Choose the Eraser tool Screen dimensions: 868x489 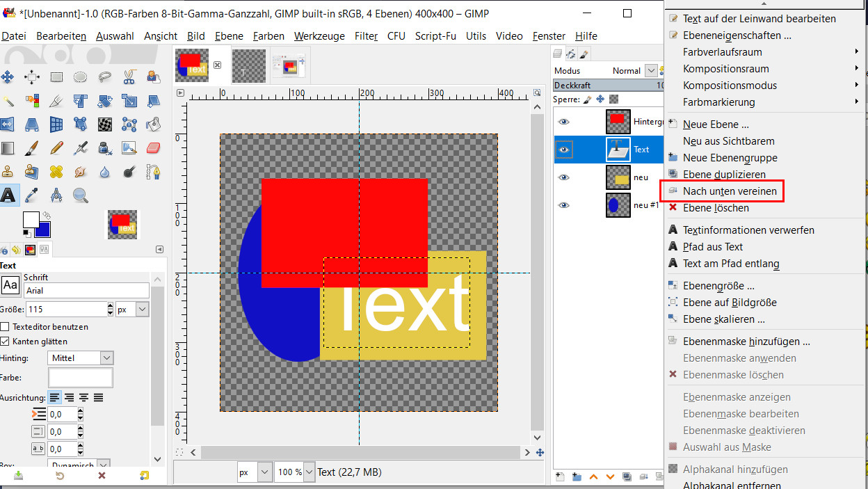click(x=153, y=148)
